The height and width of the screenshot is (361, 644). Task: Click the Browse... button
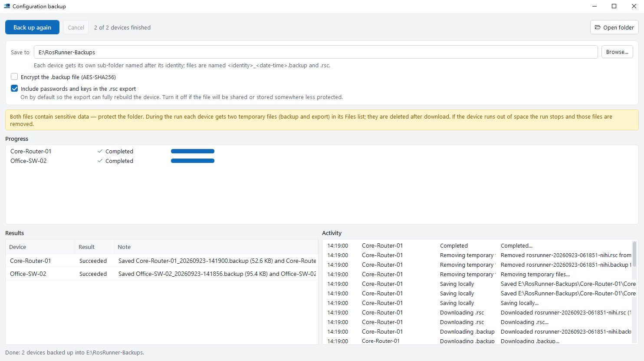(x=617, y=52)
